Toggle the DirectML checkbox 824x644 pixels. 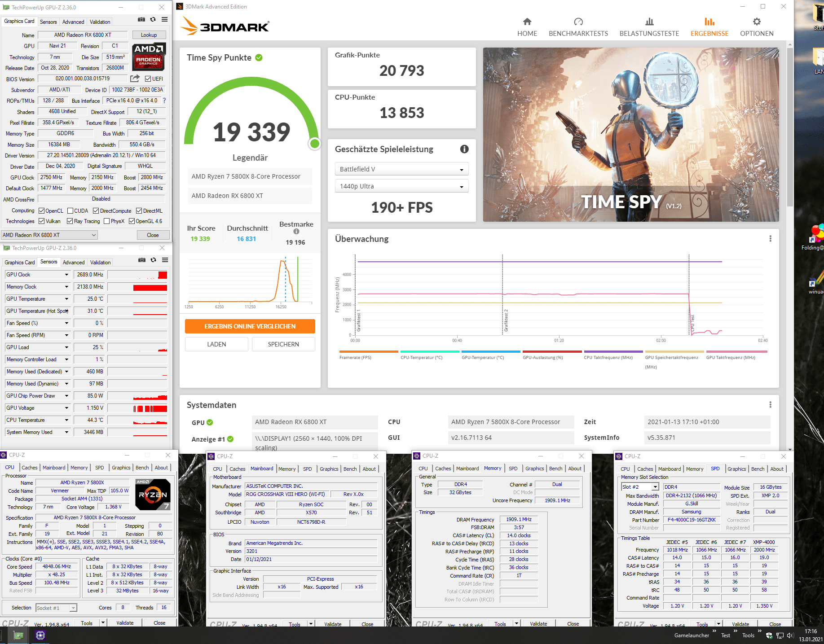[139, 211]
